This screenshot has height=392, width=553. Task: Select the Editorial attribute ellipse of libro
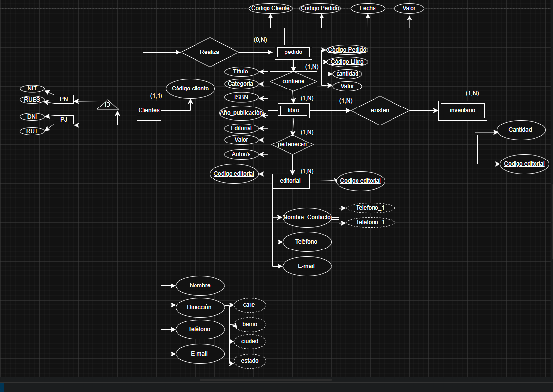241,128
